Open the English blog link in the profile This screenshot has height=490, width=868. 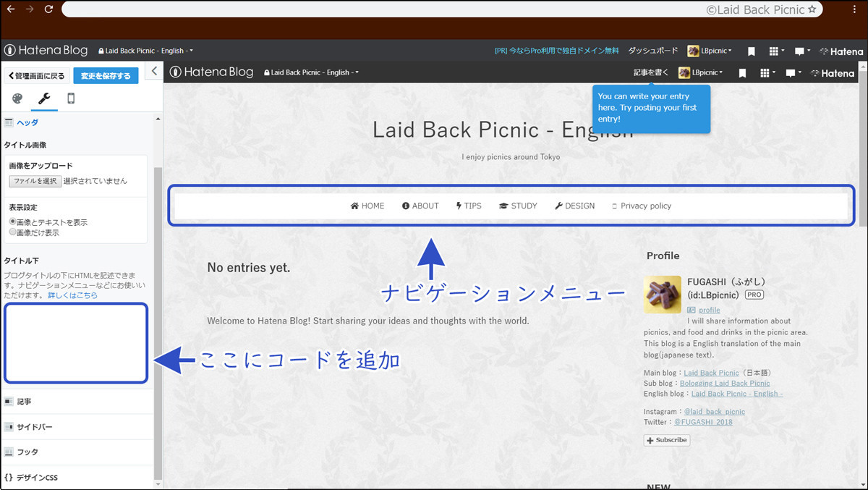click(x=737, y=394)
